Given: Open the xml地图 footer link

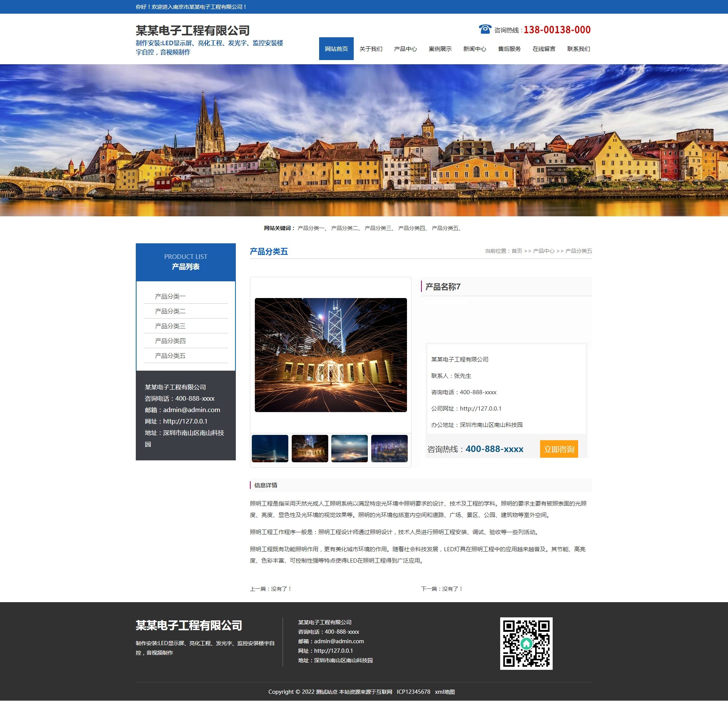Looking at the screenshot, I should click(x=445, y=691).
